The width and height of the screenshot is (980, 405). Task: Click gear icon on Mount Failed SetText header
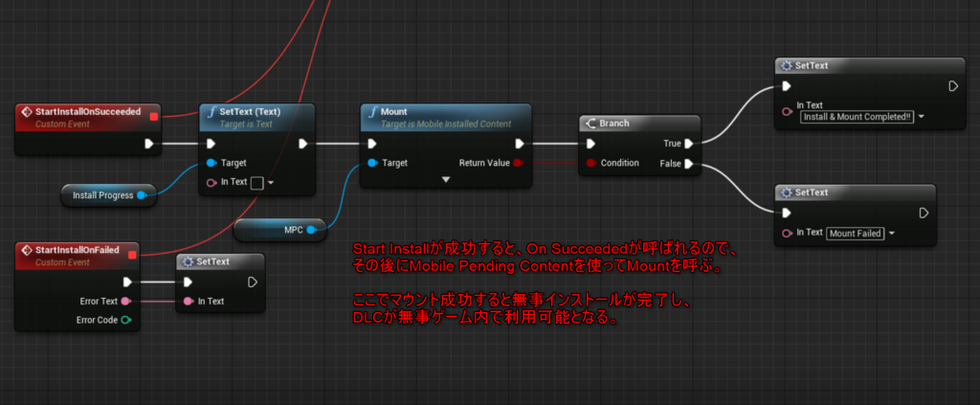787,191
